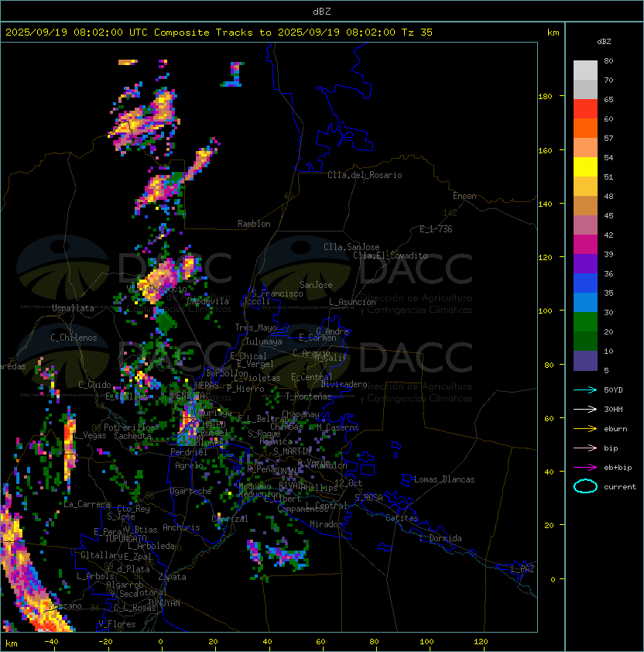Click the Lomas_Blancas map label
Image resolution: width=644 pixels, height=652 pixels.
click(444, 479)
